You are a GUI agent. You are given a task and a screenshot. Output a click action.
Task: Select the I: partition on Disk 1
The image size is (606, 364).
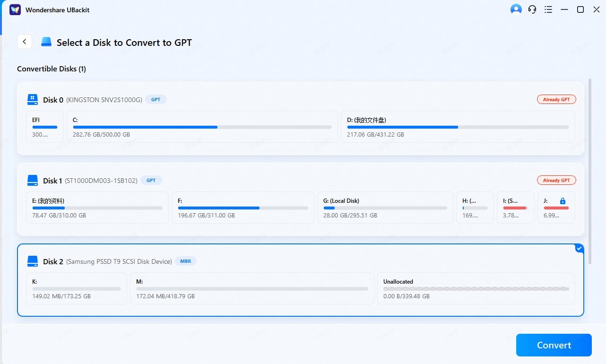(516, 208)
